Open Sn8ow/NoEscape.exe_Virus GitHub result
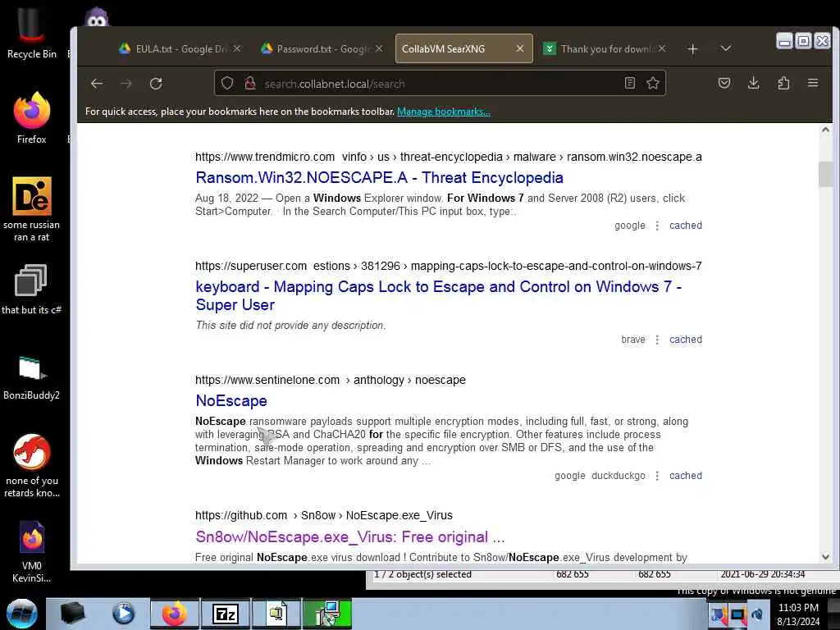 (349, 536)
